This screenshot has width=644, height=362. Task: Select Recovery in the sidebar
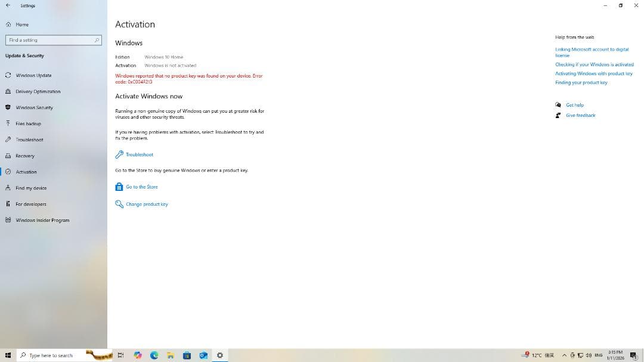pyautogui.click(x=25, y=156)
